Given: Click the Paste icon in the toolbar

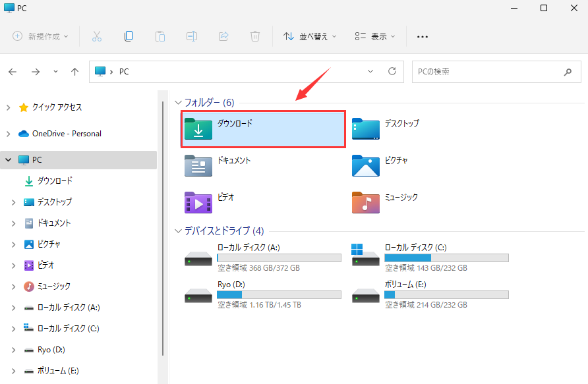Looking at the screenshot, I should click(x=160, y=36).
